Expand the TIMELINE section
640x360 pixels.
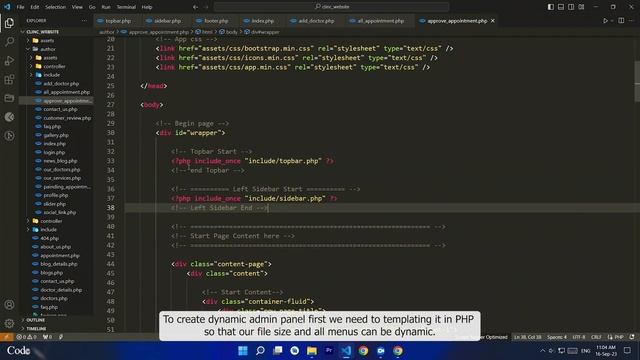click(36, 329)
